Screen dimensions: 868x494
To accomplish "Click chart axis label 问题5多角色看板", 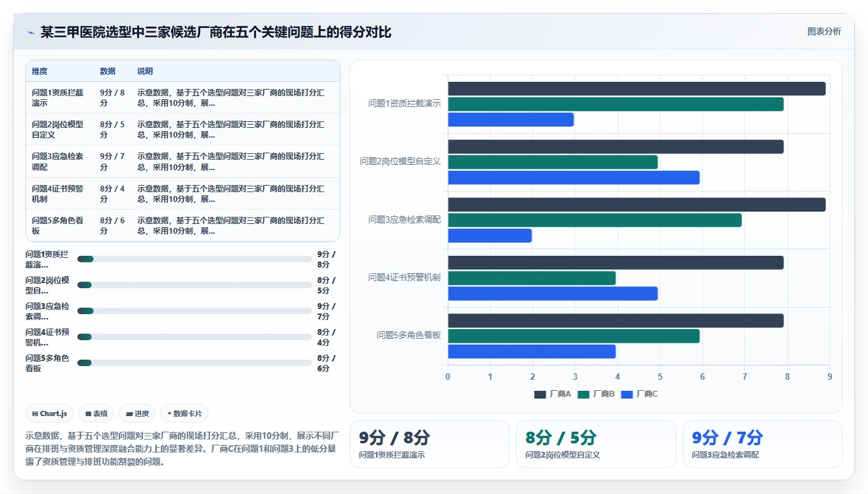I will point(409,336).
